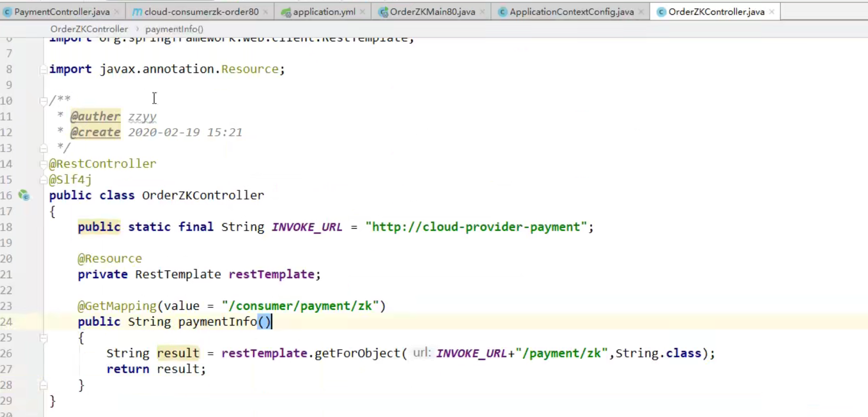
Task: Click the OrderZKController breadcrumb
Action: [x=89, y=29]
